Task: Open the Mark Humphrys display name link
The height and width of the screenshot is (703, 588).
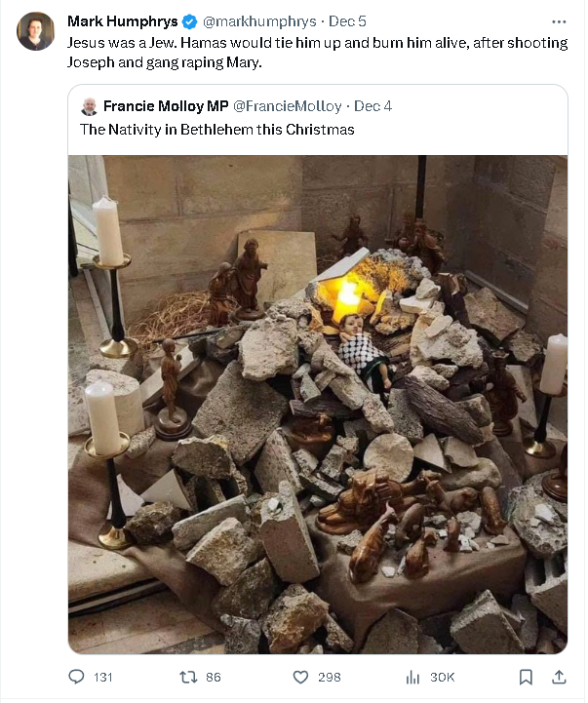Action: (x=122, y=20)
